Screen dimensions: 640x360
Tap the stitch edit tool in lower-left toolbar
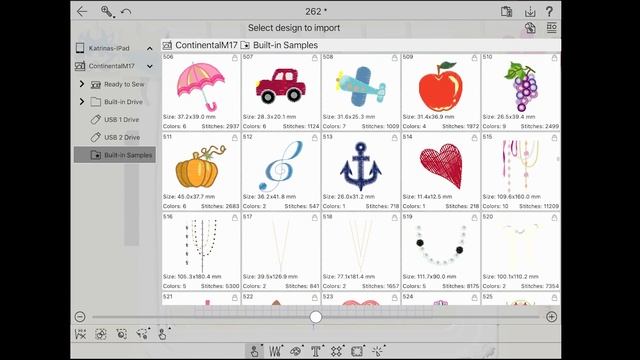pos(81,334)
